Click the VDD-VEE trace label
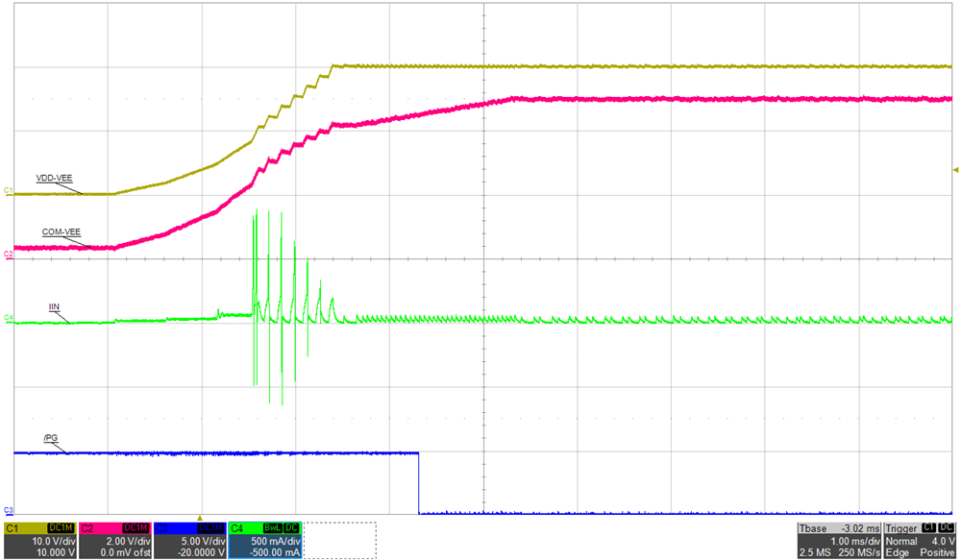 click(x=53, y=178)
